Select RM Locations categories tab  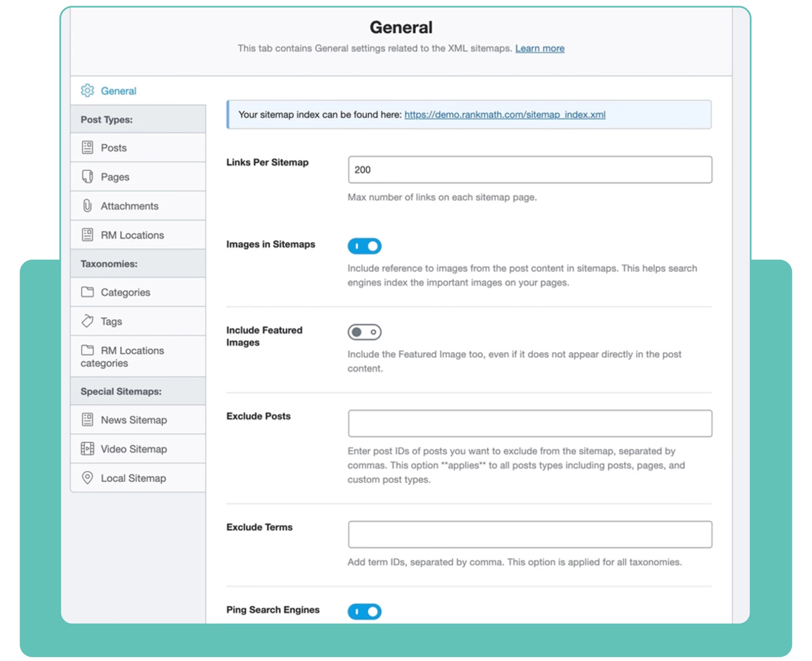(x=138, y=356)
